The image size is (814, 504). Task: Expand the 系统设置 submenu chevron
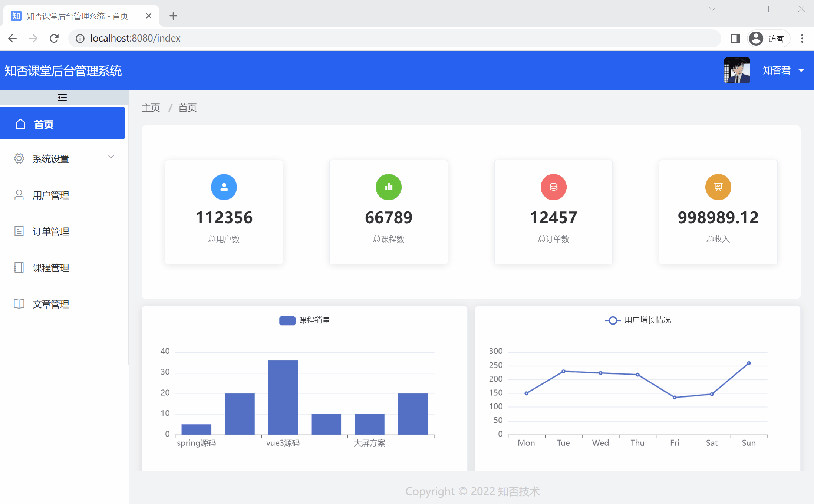point(111,157)
